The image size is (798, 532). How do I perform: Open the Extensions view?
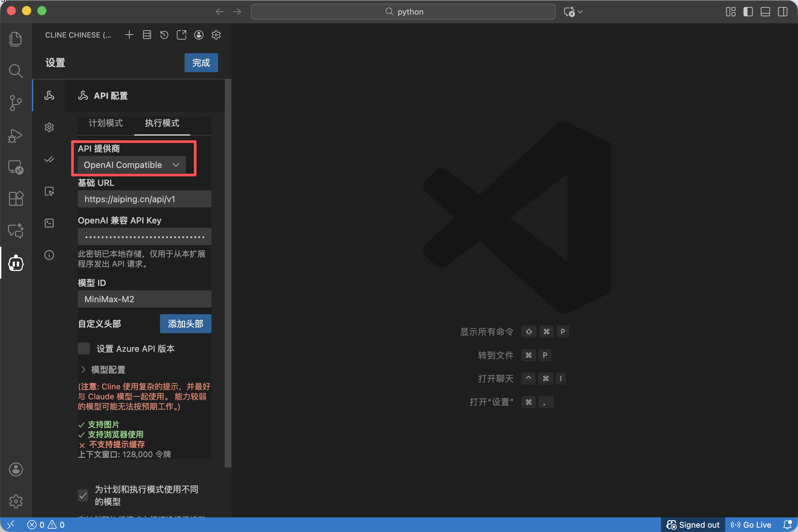[16, 199]
